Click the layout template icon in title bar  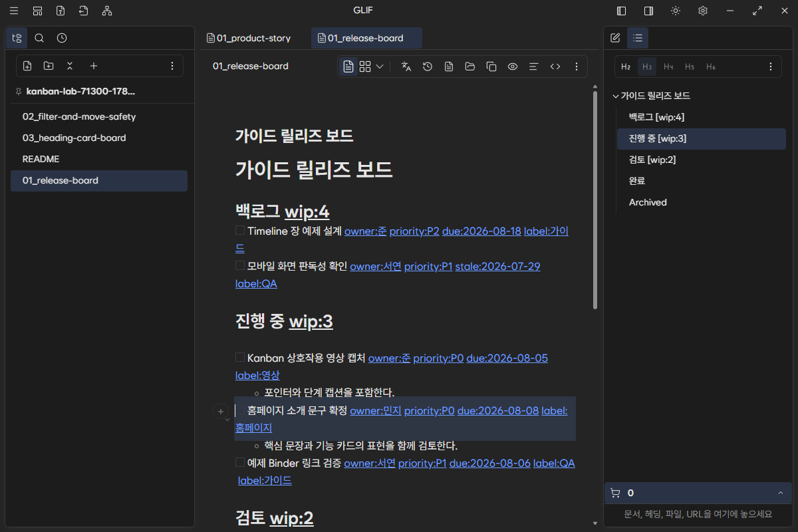click(x=37, y=11)
